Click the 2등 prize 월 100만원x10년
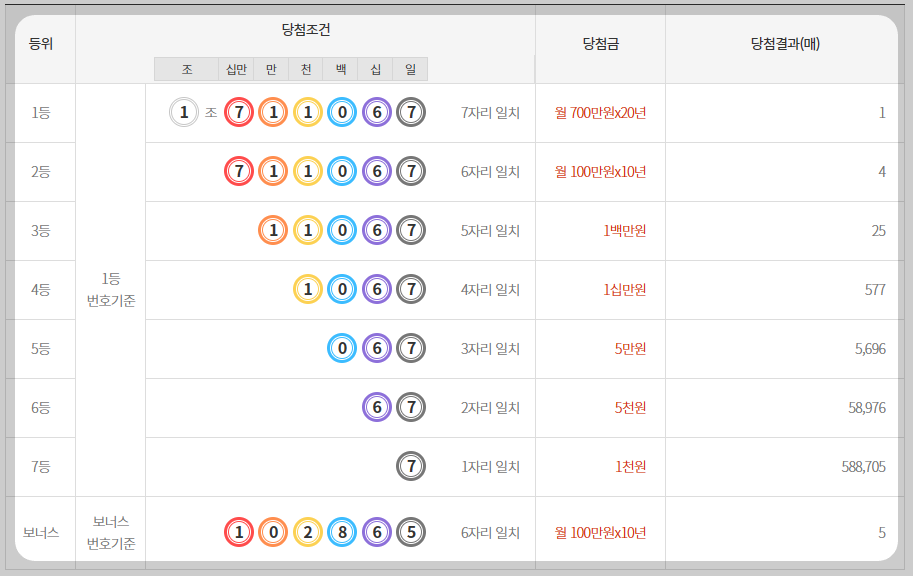The image size is (913, 576). pyautogui.click(x=600, y=171)
